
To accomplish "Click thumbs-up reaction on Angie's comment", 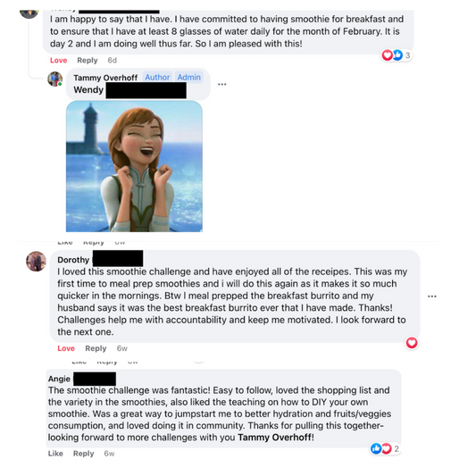I will 376,448.
